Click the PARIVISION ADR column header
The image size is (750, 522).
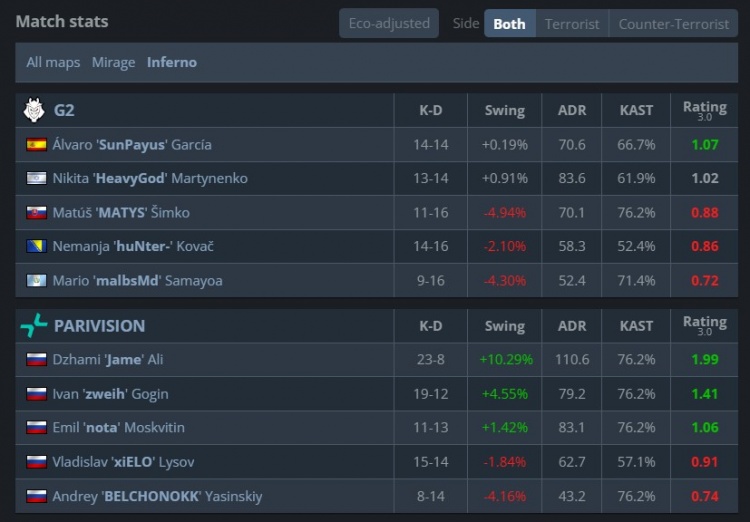[x=571, y=325]
